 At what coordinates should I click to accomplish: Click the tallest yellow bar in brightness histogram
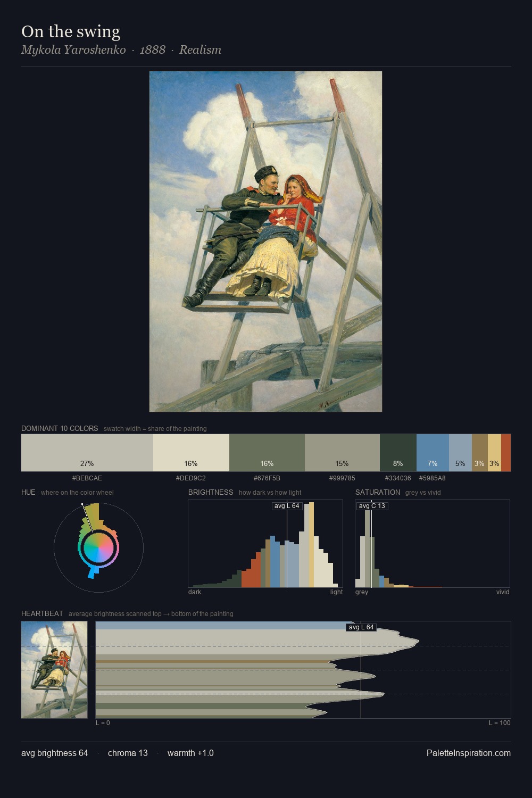311,545
